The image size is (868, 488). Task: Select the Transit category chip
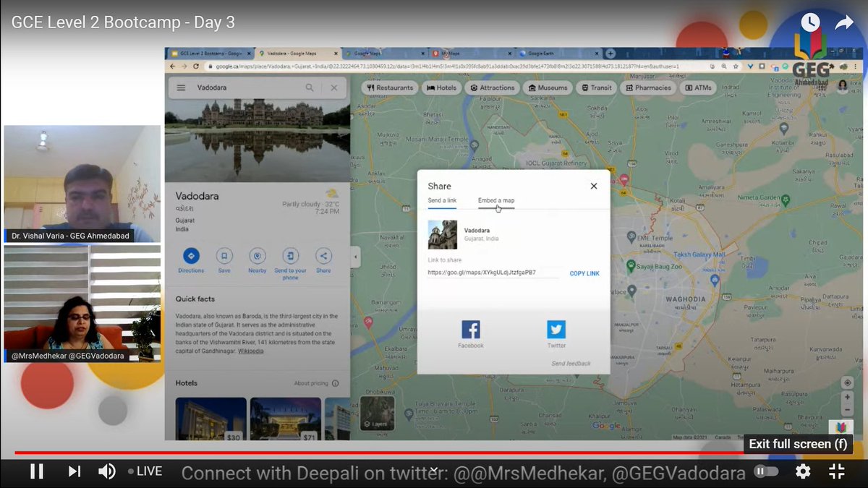pyautogui.click(x=597, y=87)
